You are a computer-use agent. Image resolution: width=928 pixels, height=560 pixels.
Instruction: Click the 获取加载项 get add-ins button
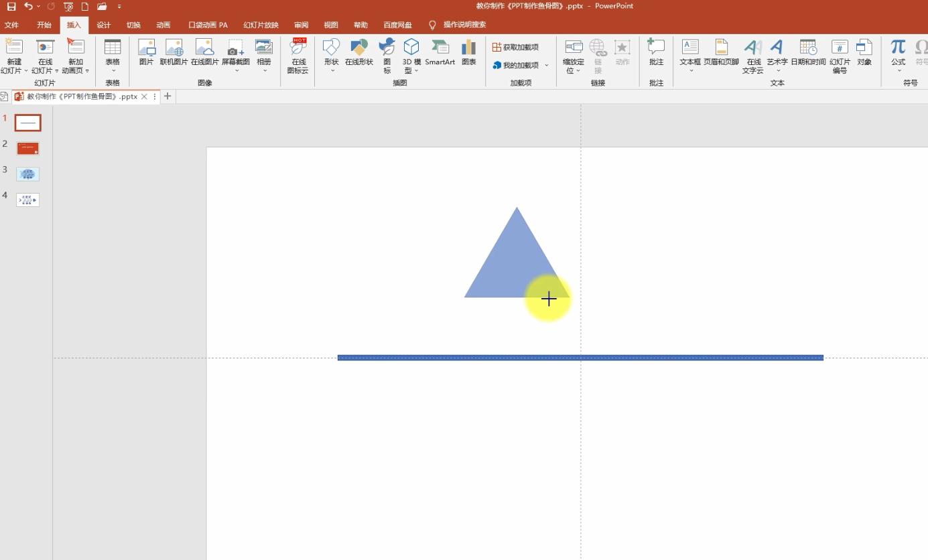tap(515, 47)
